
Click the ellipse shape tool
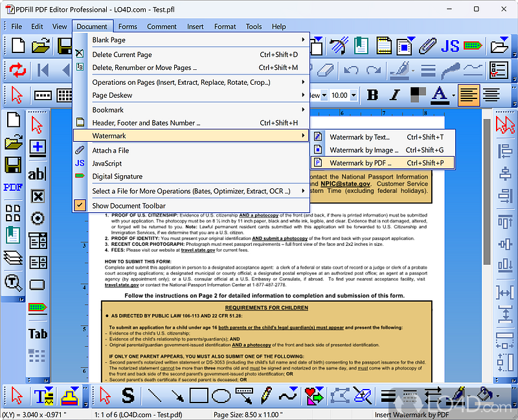[221, 396]
